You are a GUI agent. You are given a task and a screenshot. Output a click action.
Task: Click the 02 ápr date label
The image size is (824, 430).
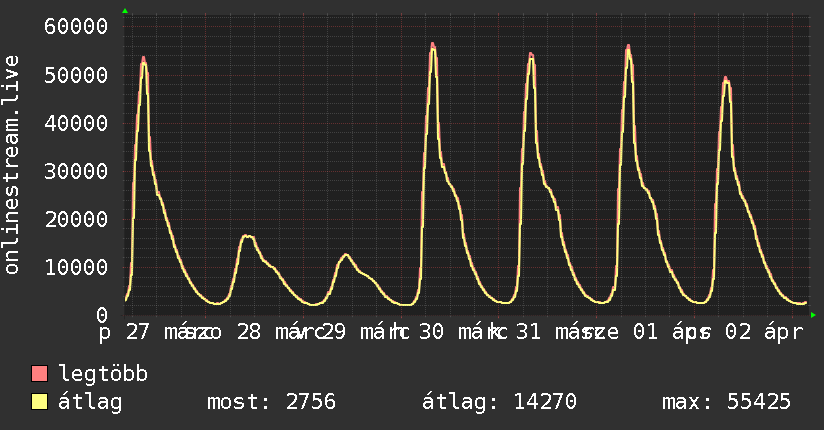(765, 332)
